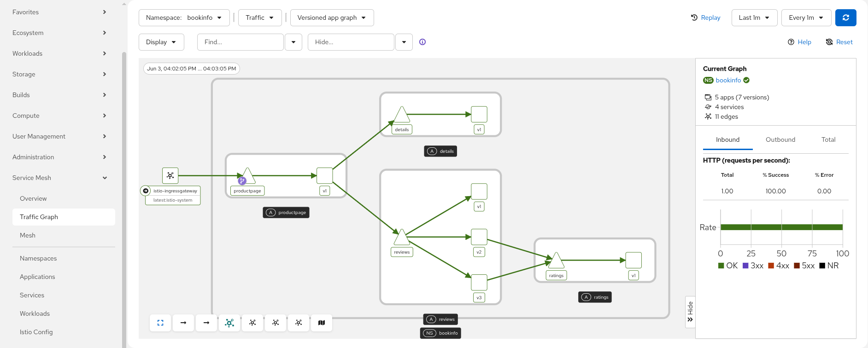Select the reviews v3 workload node
This screenshot has height=348, width=868.
(479, 282)
